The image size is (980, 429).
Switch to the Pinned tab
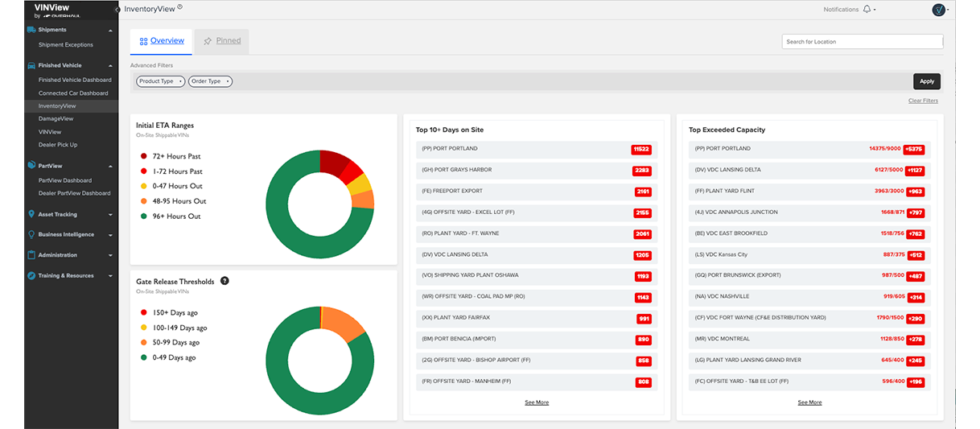tap(221, 41)
